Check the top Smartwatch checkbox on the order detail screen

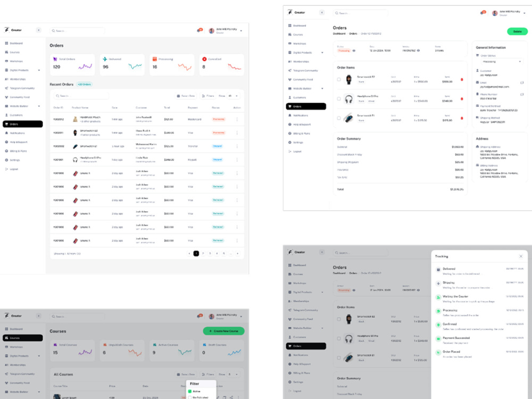pyautogui.click(x=338, y=79)
